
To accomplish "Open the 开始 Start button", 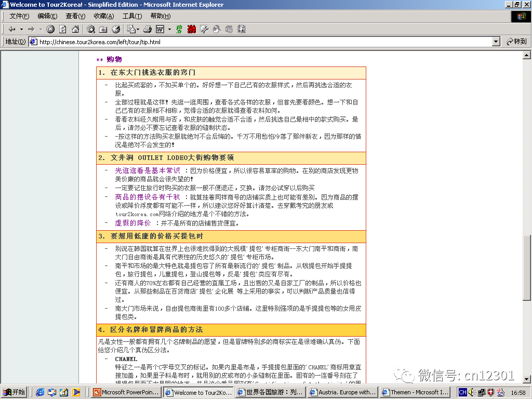I will click(x=14, y=392).
